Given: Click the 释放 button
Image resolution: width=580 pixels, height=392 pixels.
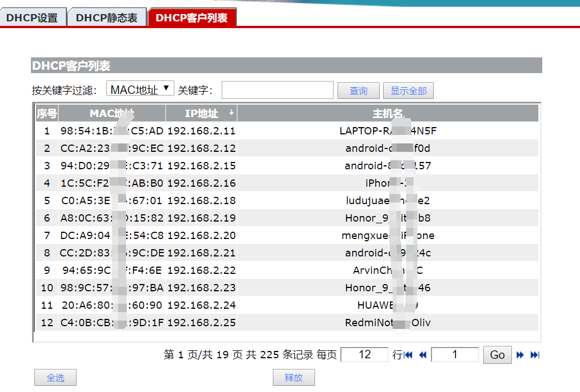Looking at the screenshot, I should pos(294,377).
